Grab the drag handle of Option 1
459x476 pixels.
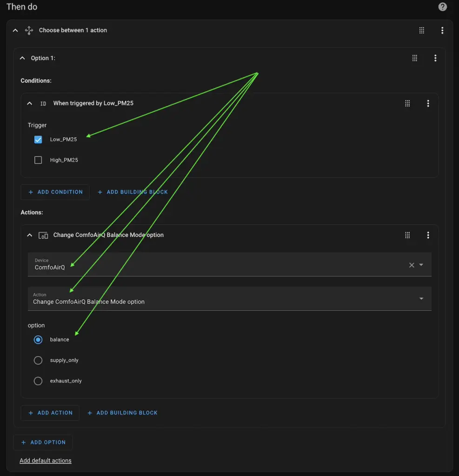click(415, 58)
